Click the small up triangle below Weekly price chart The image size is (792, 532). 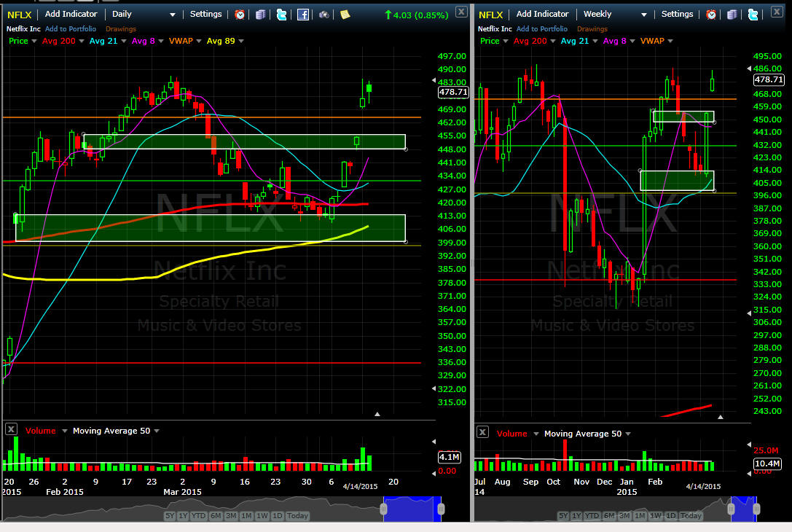point(721,417)
